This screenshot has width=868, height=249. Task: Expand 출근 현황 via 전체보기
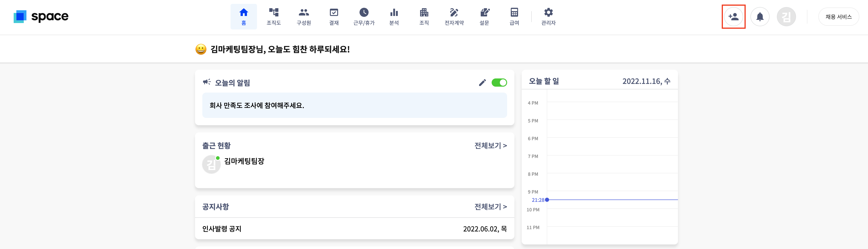pos(490,146)
